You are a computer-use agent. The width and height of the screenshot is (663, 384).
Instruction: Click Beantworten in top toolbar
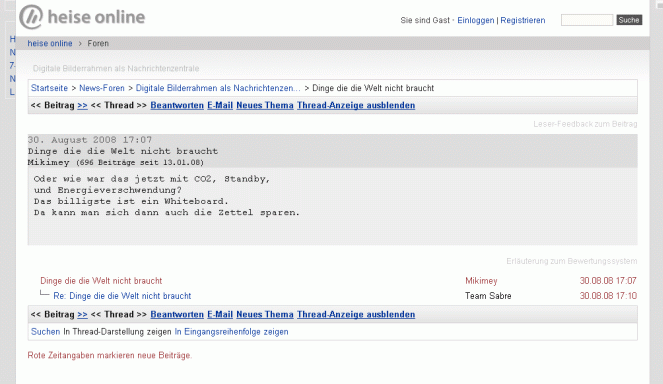pyautogui.click(x=177, y=105)
